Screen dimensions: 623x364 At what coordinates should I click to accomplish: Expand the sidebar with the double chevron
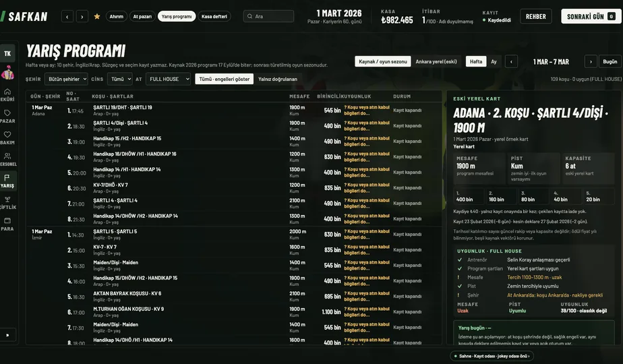click(7, 335)
